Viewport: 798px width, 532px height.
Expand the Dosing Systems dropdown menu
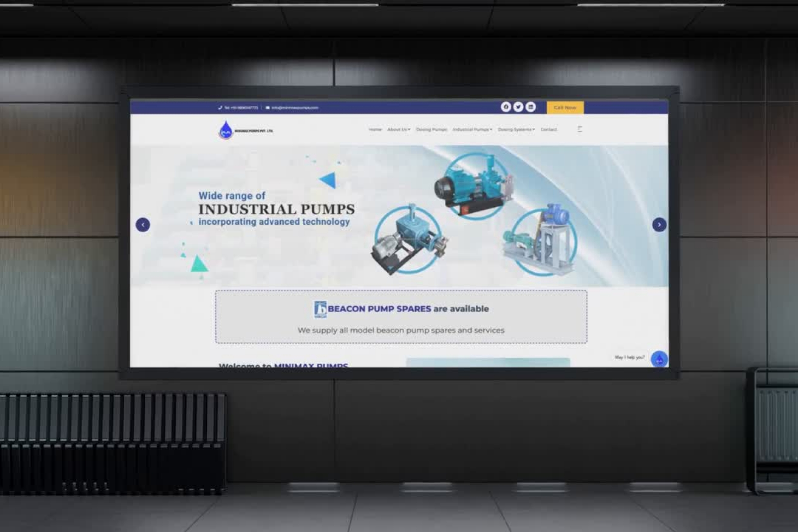click(516, 130)
